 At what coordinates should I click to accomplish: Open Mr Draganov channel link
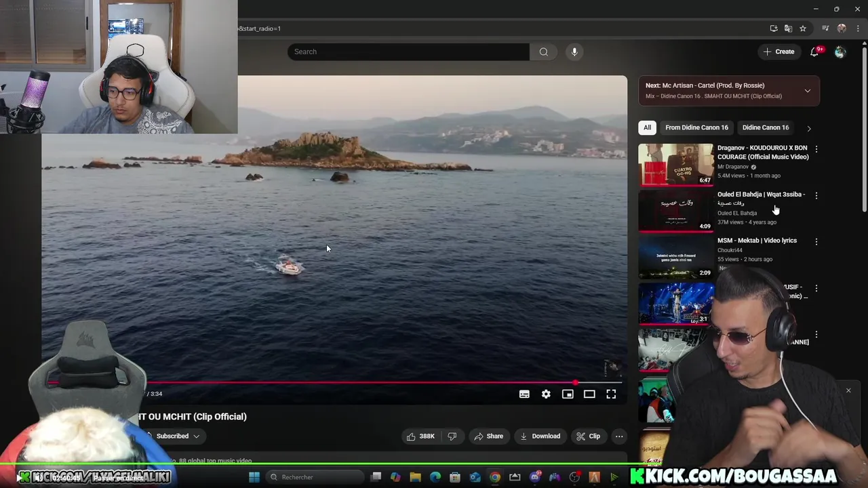733,167
